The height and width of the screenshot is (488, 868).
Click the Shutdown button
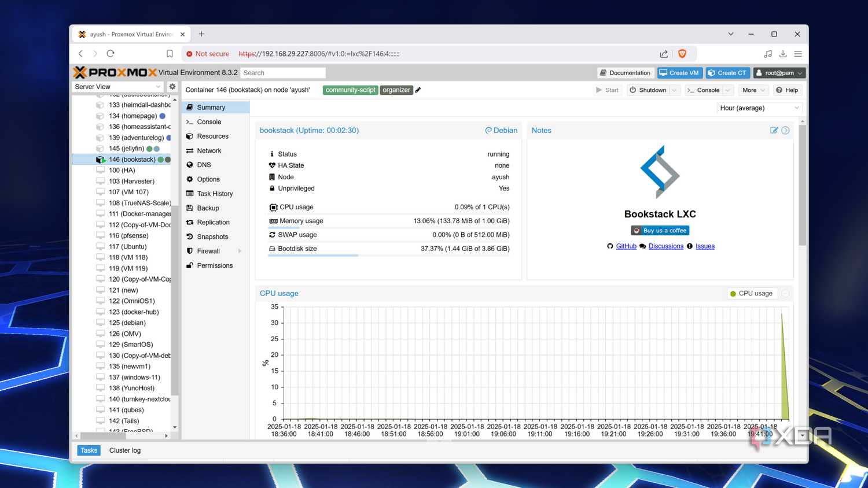click(648, 90)
